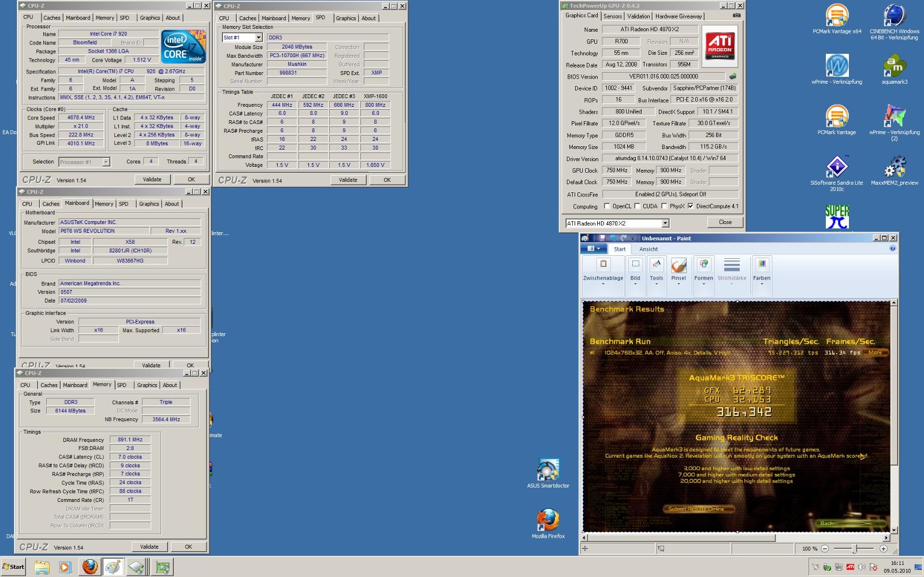Open Processor #1 selection dropdown
This screenshot has height=577, width=924.
(106, 162)
